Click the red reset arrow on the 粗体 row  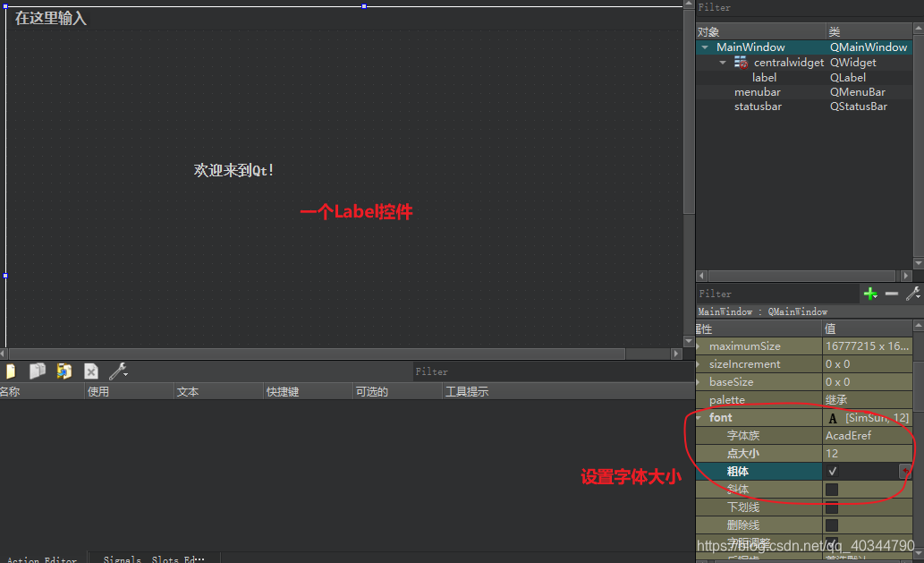point(906,471)
